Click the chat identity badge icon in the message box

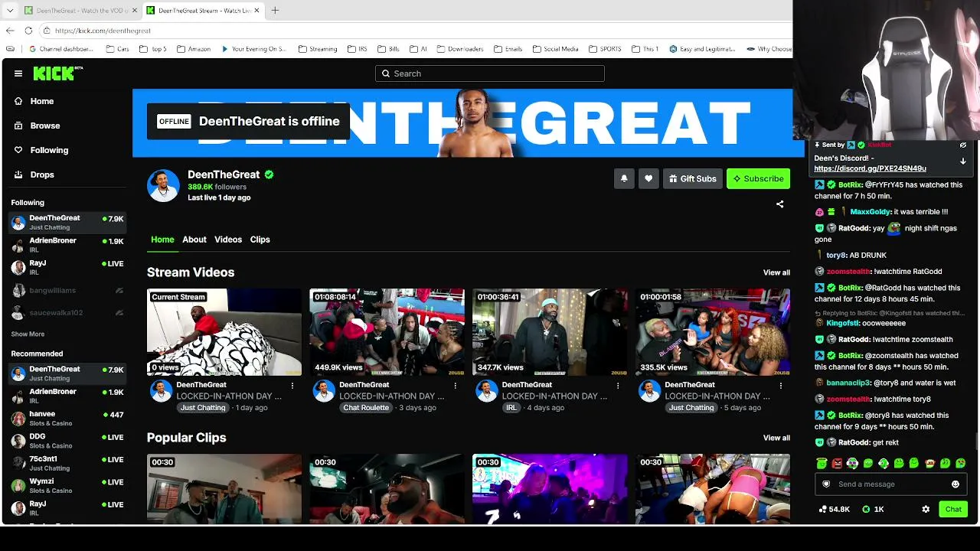[x=826, y=484]
